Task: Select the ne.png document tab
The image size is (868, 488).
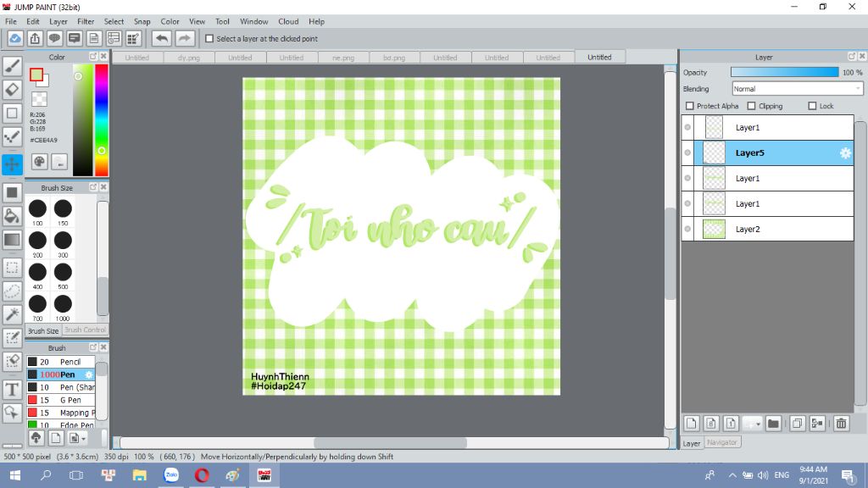Action: [343, 58]
